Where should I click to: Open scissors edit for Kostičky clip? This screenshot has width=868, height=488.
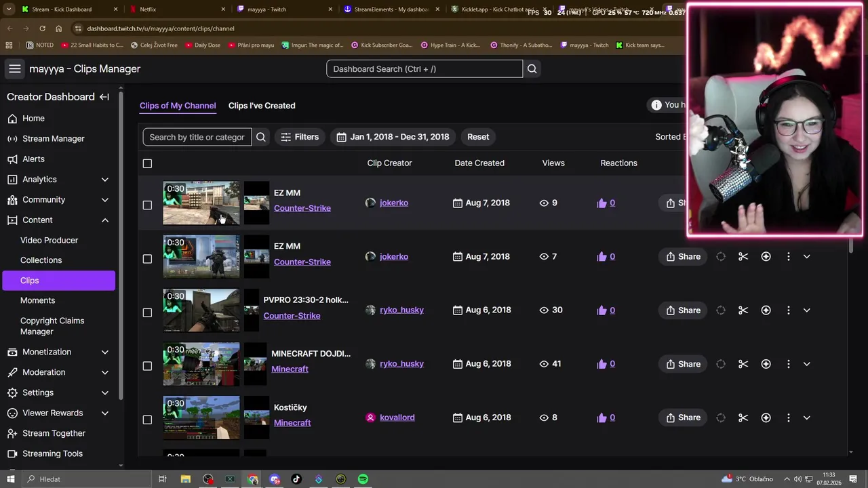(x=743, y=418)
